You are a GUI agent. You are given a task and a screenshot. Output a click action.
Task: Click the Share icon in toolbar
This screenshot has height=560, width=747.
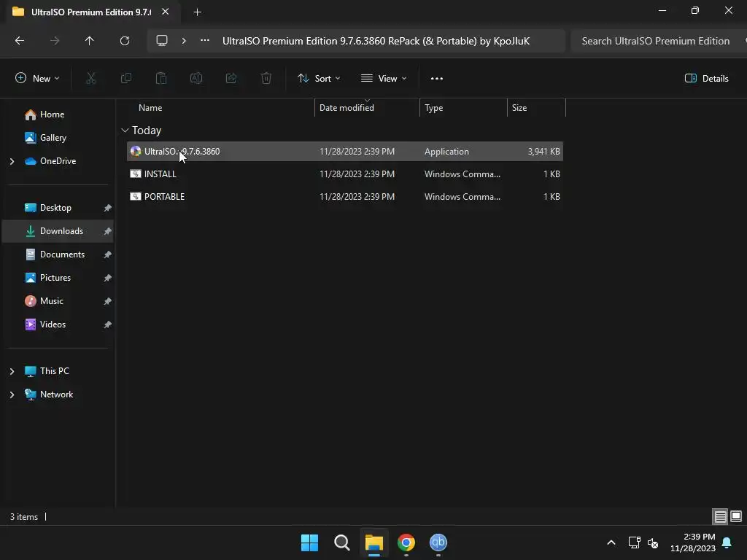(231, 79)
